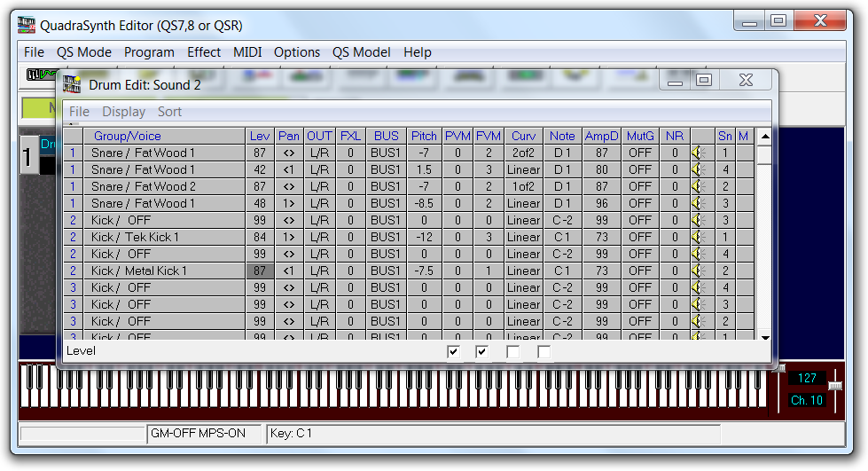Click speaker icon in the Lev 48 snare row
The height and width of the screenshot is (471, 868).
point(698,204)
